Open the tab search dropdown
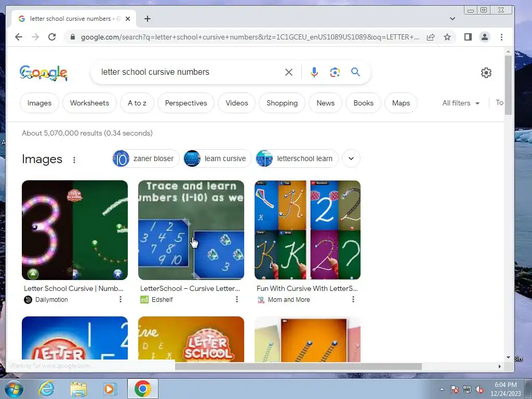The image size is (532, 399). coord(453,19)
